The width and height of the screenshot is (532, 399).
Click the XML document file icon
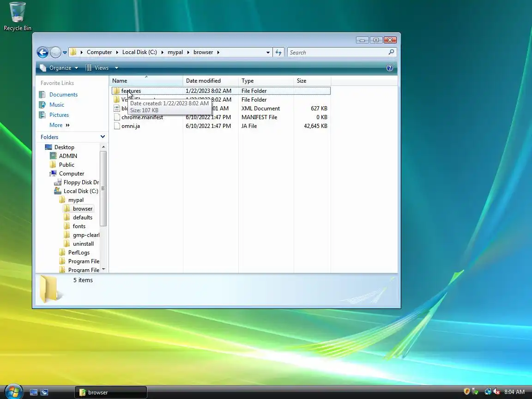[117, 108]
